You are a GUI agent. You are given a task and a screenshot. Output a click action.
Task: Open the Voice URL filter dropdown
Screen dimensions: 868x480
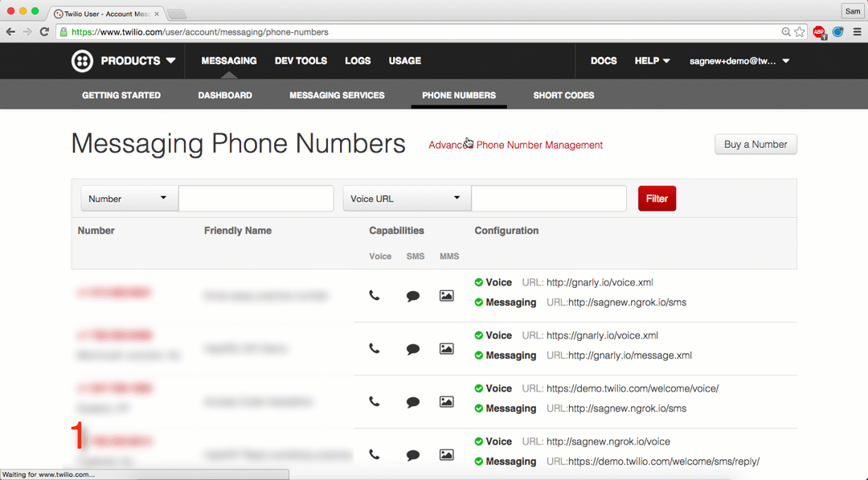407,199
